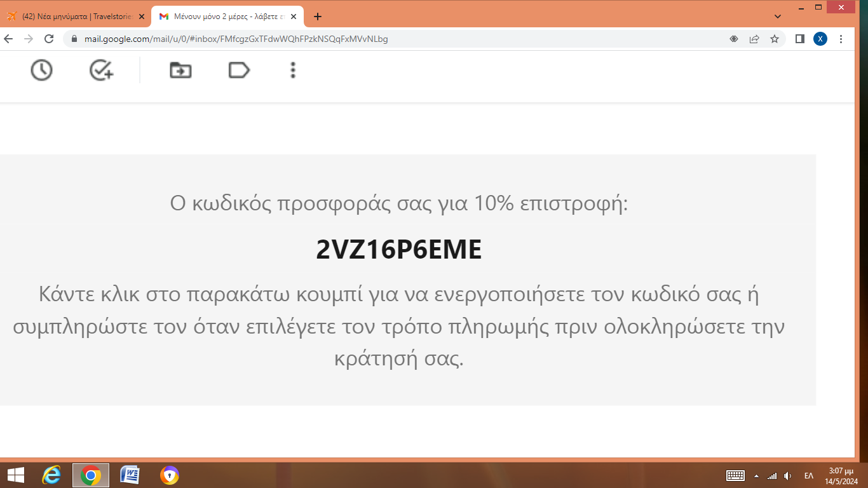Viewport: 868px width, 488px height.
Task: Switch to the Travelstories messages tab
Action: point(73,17)
